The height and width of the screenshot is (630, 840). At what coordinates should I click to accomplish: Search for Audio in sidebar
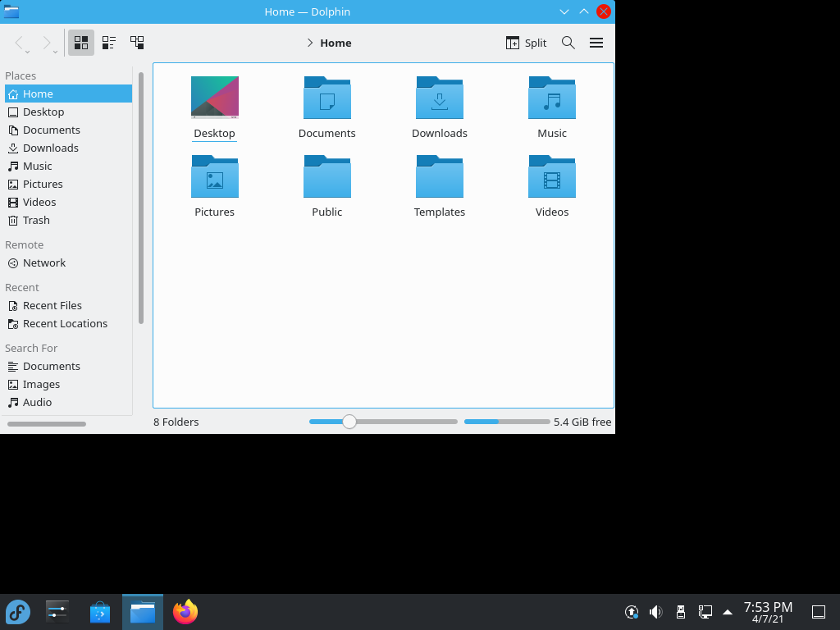tap(69, 402)
